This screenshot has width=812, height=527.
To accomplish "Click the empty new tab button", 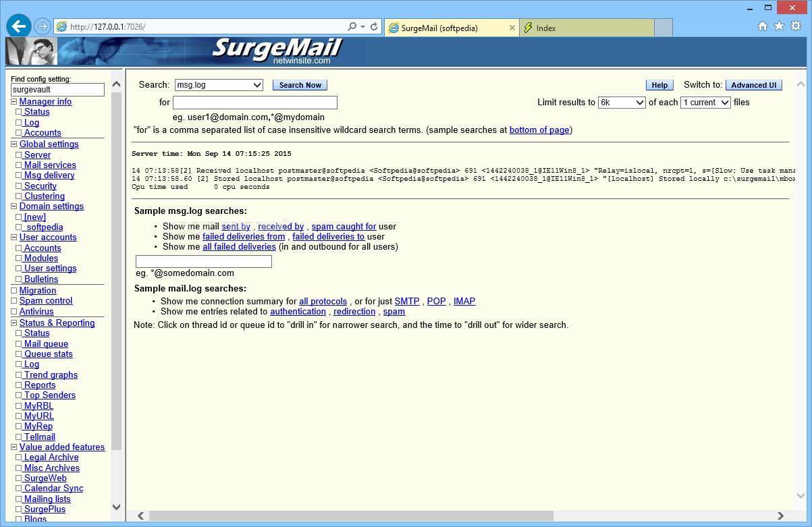I will tap(664, 28).
